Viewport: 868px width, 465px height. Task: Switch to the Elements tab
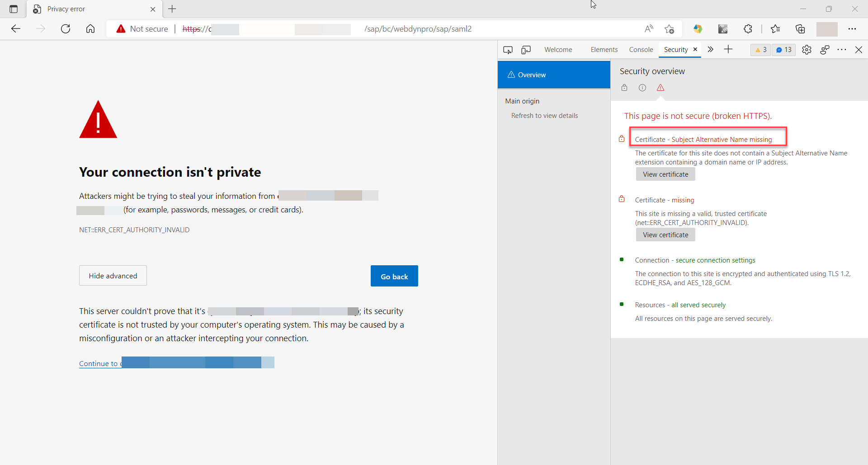point(604,50)
